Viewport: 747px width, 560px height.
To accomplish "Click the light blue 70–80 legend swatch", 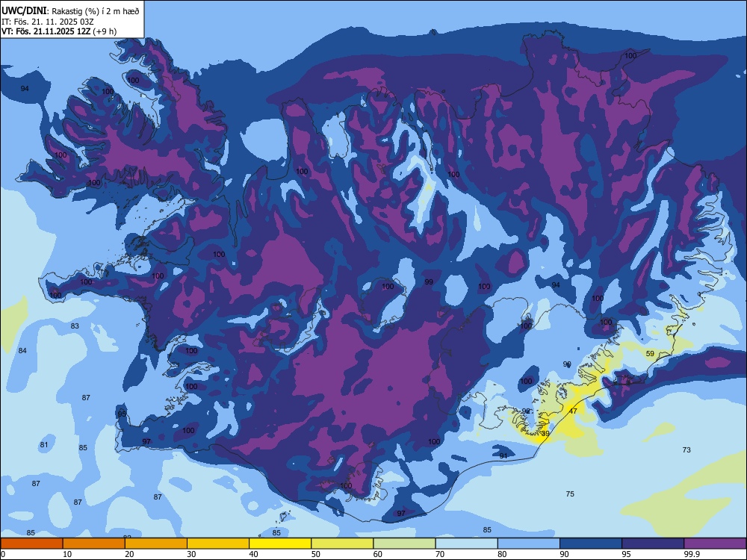I will tap(466, 544).
